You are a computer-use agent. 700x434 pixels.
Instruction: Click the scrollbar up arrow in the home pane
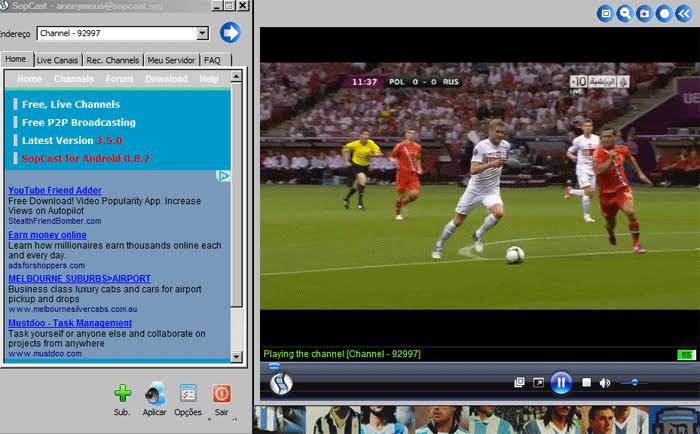[x=236, y=76]
